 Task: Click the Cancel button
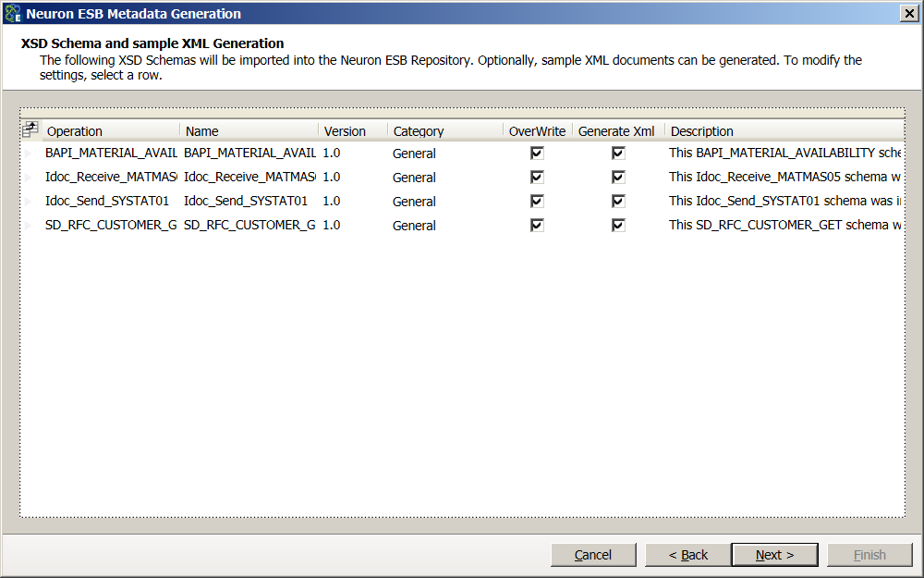593,555
